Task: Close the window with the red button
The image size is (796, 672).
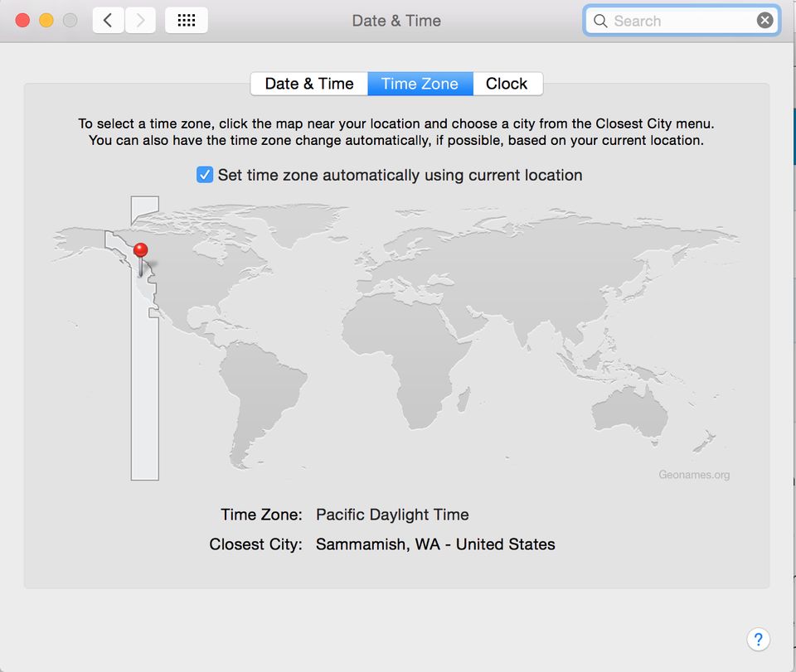Action: (x=22, y=20)
